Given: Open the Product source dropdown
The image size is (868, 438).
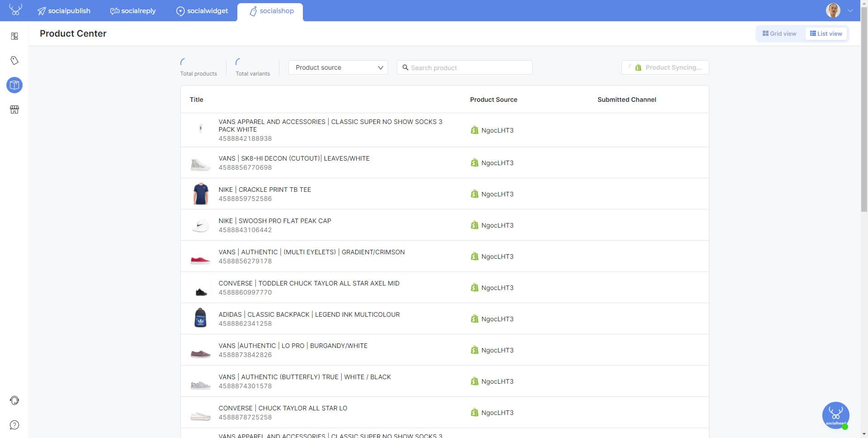Looking at the screenshot, I should 338,67.
